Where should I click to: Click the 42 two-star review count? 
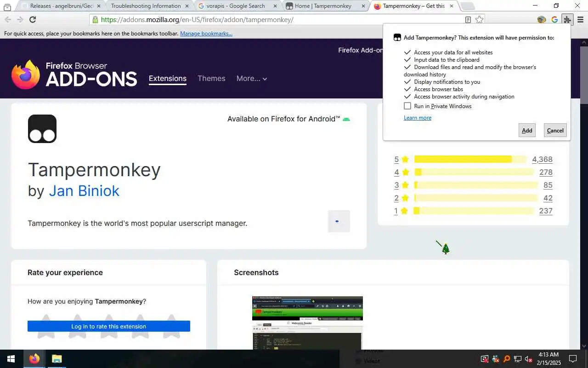point(548,198)
